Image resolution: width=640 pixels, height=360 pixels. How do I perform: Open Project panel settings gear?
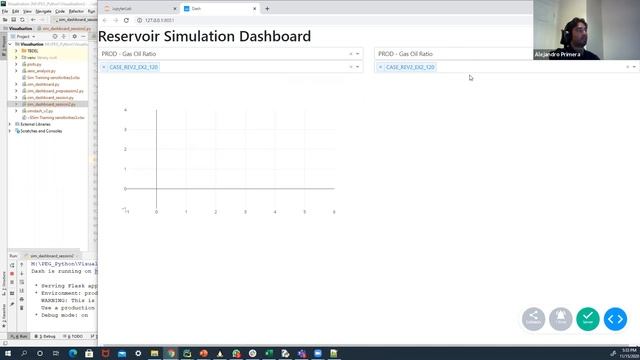74,36
